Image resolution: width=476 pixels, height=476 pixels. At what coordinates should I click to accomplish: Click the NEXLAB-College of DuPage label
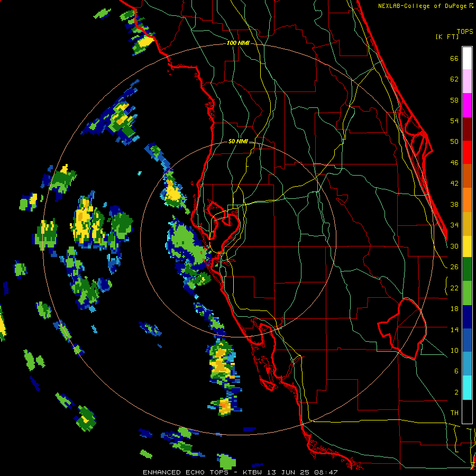tap(423, 6)
